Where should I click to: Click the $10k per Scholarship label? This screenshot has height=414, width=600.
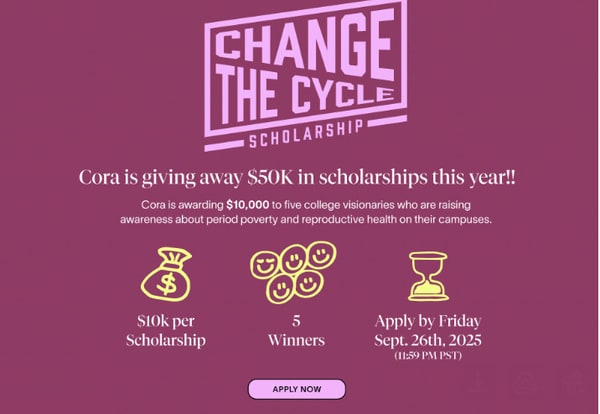click(166, 331)
